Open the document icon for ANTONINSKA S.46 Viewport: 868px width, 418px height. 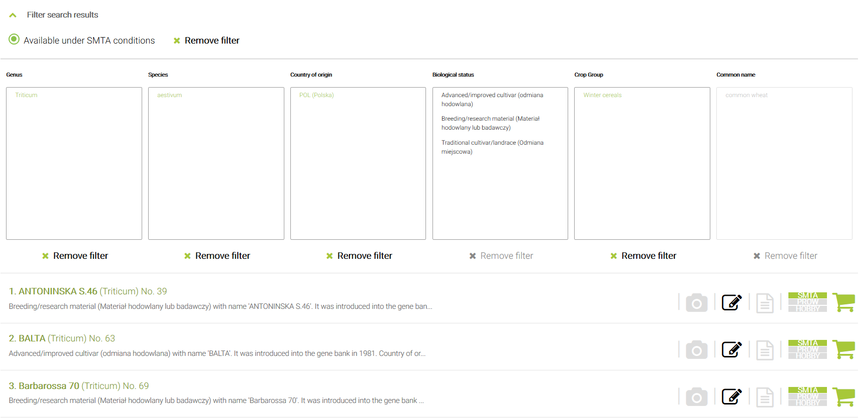(x=764, y=303)
